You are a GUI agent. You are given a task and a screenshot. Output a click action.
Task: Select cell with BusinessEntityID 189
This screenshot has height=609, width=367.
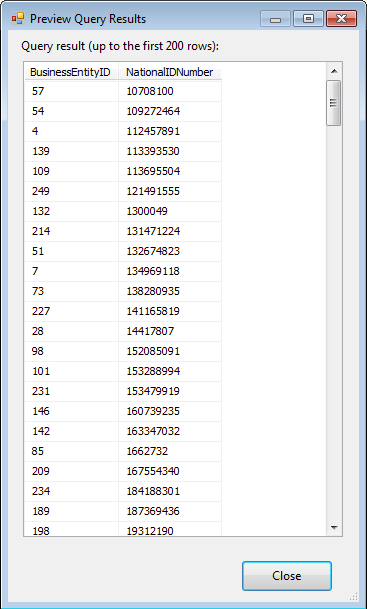point(71,512)
